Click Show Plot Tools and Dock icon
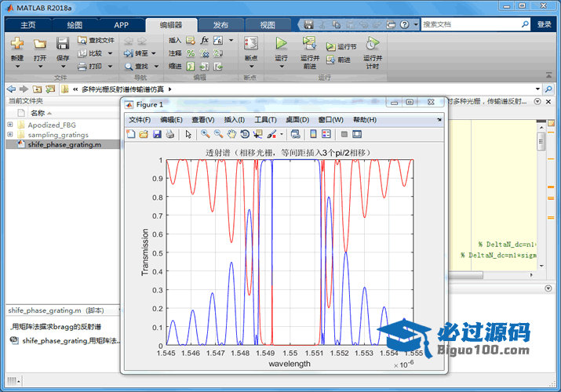This screenshot has width=561, height=392. [x=357, y=134]
